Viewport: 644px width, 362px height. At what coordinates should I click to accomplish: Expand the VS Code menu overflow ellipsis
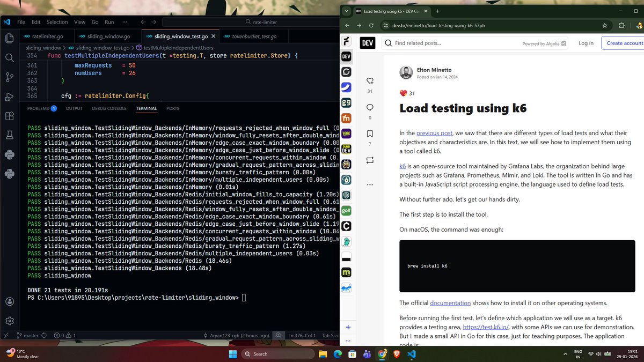click(125, 22)
